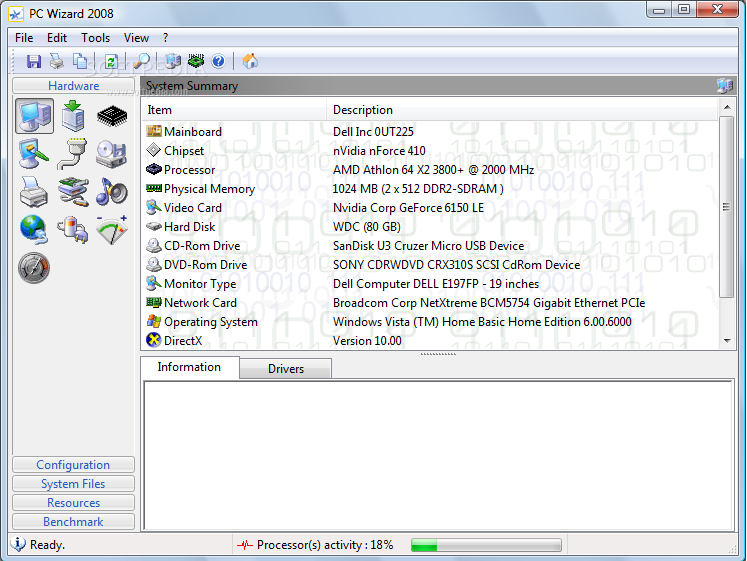Select the Video monitor with brush icon
747x561 pixels.
(x=34, y=154)
